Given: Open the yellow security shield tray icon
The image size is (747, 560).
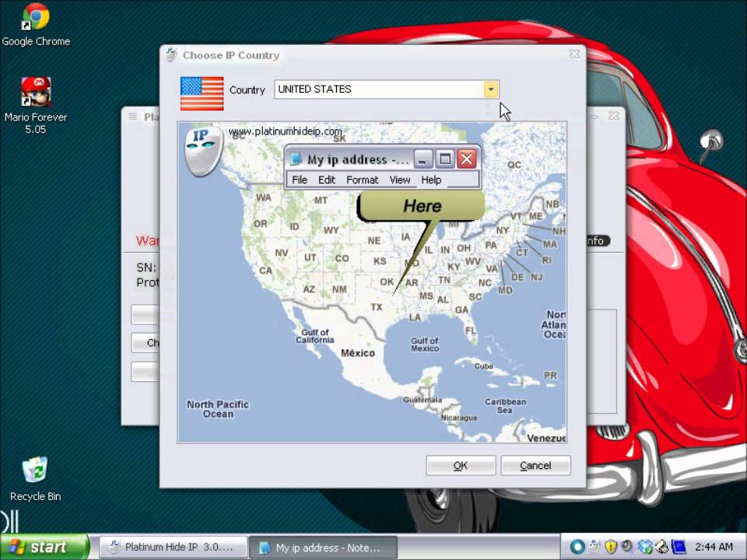Looking at the screenshot, I should pyautogui.click(x=611, y=547).
